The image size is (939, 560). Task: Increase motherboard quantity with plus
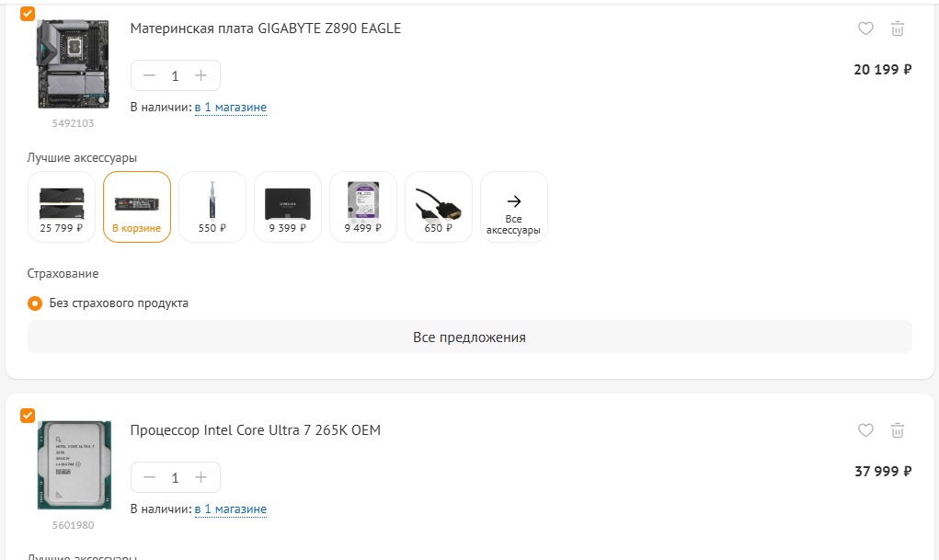point(201,75)
